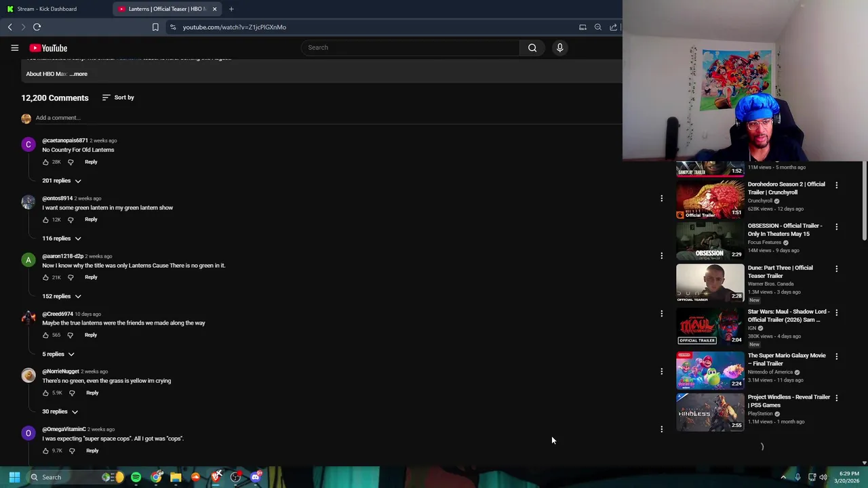
Task: Expand description with ...more
Action: 79,74
